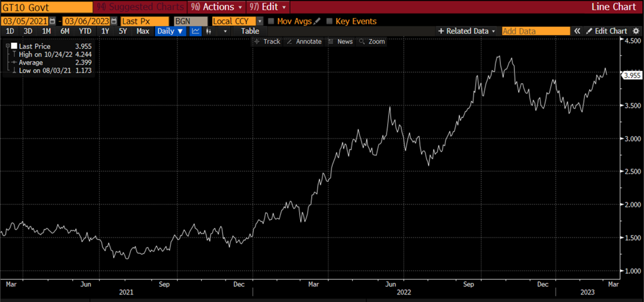Click the BGN pricing source field
The image size is (644, 302).
pos(190,21)
